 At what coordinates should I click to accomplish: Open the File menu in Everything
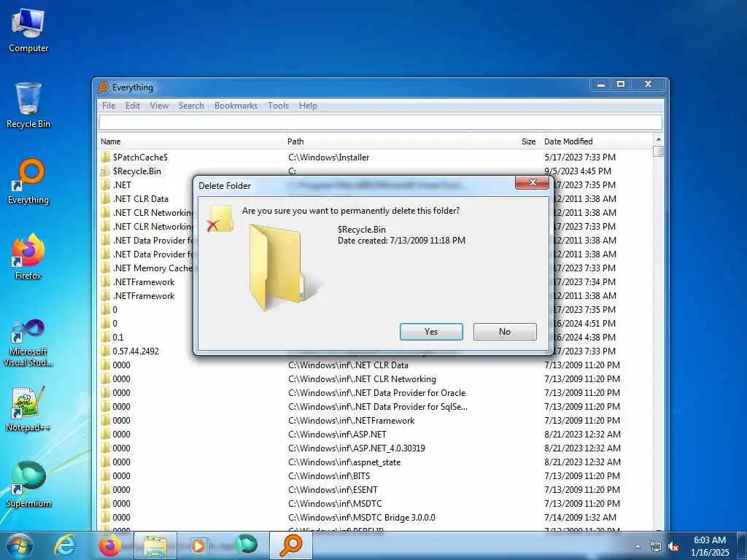(x=109, y=106)
